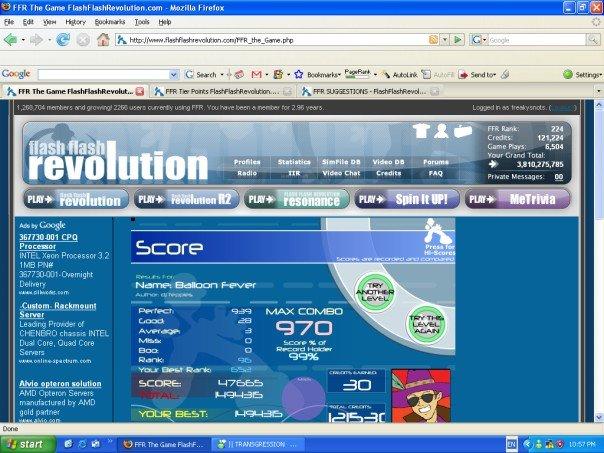Open the Bookmarks menu in menu bar
The width and height of the screenshot is (604, 453).
(x=110, y=22)
